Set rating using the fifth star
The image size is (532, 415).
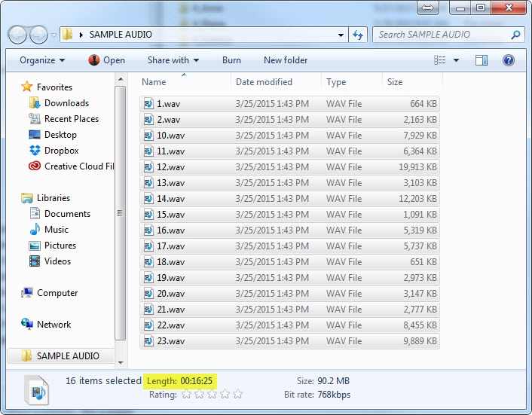[x=238, y=394]
